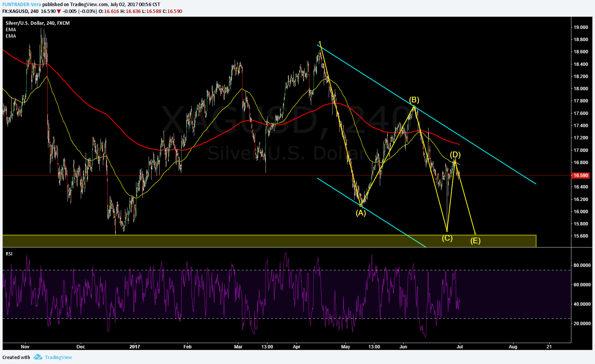This screenshot has width=595, height=364.
Task: Click the Jun date on time axis
Action: click(403, 346)
